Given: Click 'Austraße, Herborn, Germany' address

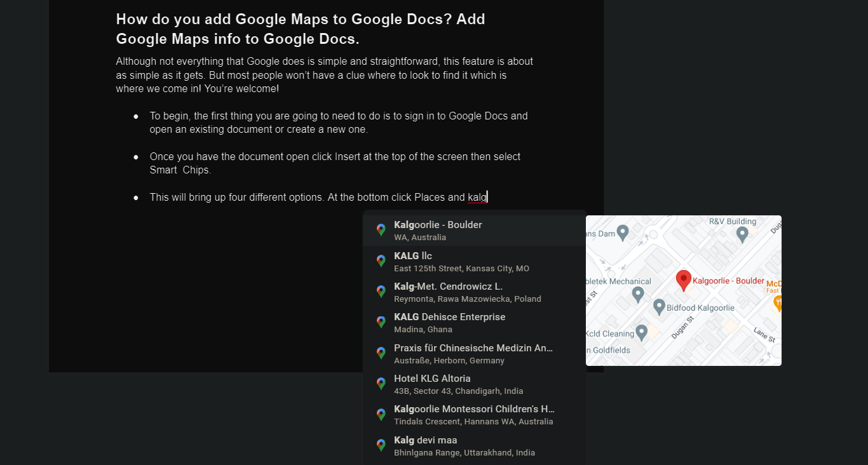Looking at the screenshot, I should point(449,361).
